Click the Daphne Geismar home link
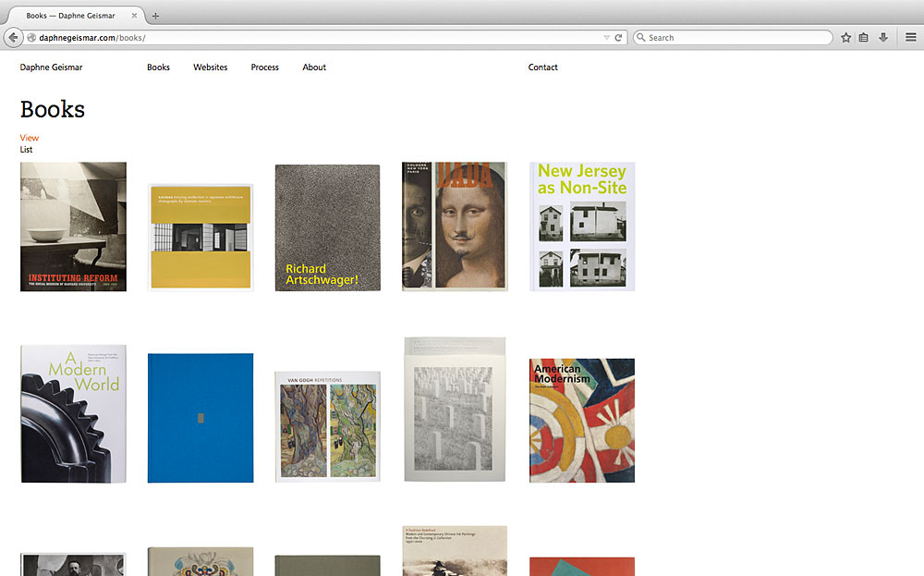This screenshot has height=576, width=924. [51, 67]
